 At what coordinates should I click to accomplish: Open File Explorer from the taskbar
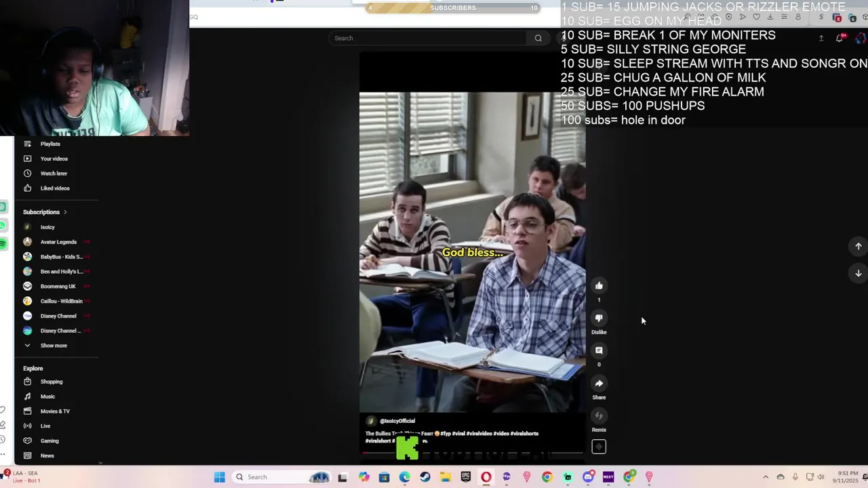click(x=446, y=477)
